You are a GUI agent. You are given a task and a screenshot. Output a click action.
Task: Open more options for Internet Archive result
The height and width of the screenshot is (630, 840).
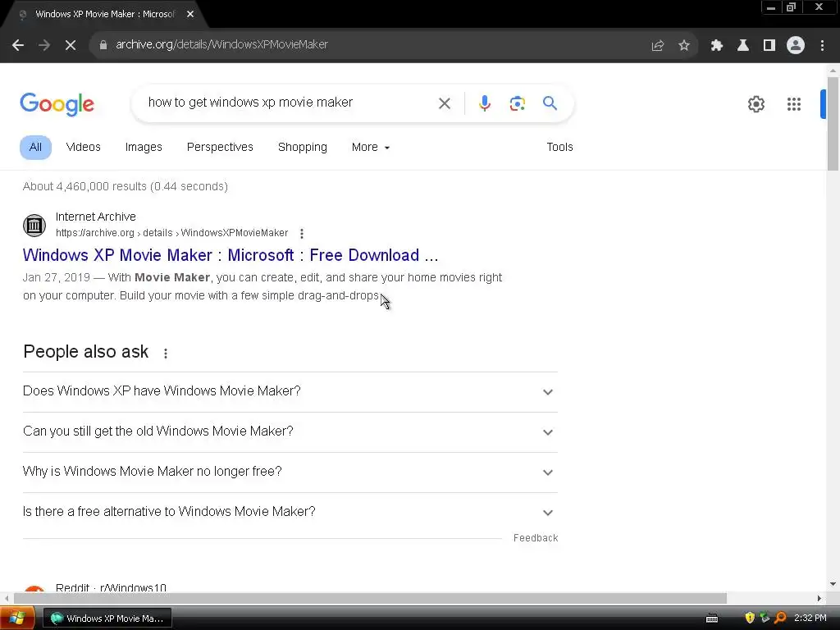(x=302, y=234)
